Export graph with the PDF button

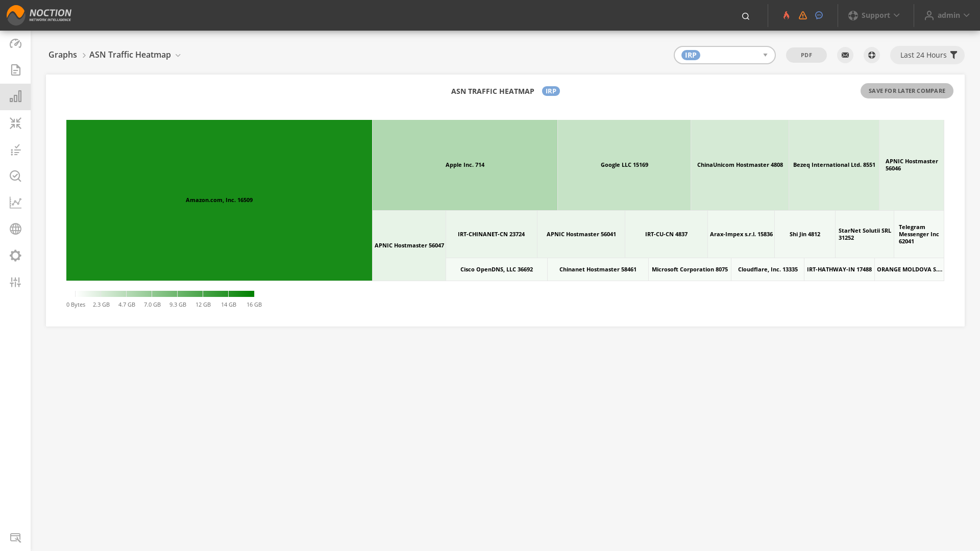click(806, 55)
